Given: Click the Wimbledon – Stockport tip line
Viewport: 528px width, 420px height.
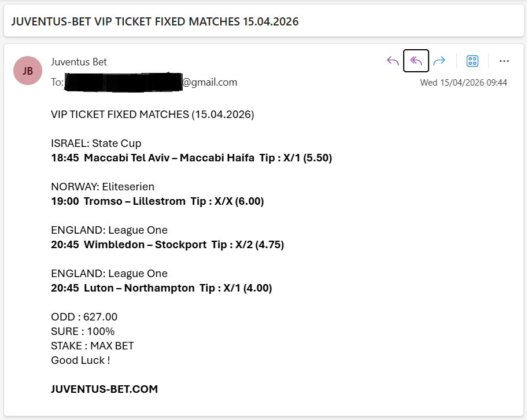Looking at the screenshot, I should 167,245.
